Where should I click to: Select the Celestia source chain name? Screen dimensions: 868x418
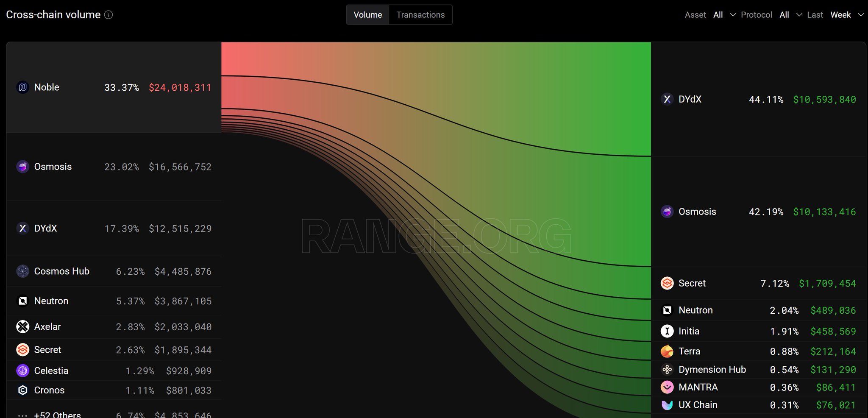pos(51,371)
